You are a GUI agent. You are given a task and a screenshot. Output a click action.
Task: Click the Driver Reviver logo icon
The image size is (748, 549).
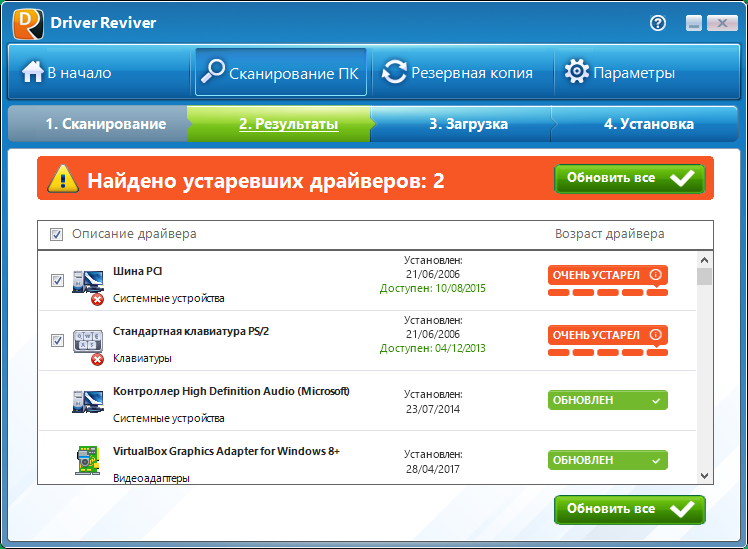point(28,23)
